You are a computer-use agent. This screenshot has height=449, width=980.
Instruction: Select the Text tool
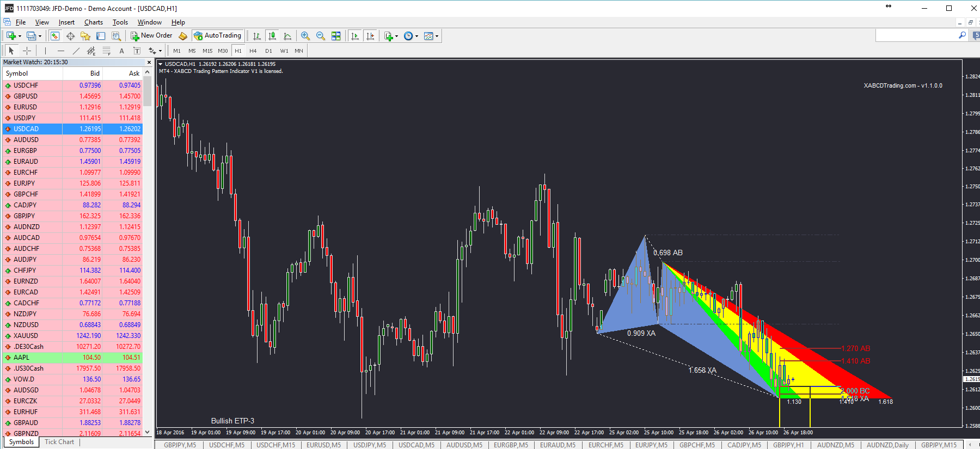[x=121, y=51]
